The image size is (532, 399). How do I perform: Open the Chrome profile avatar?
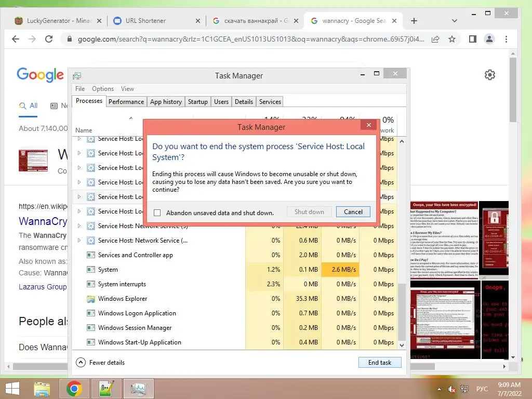click(x=489, y=39)
